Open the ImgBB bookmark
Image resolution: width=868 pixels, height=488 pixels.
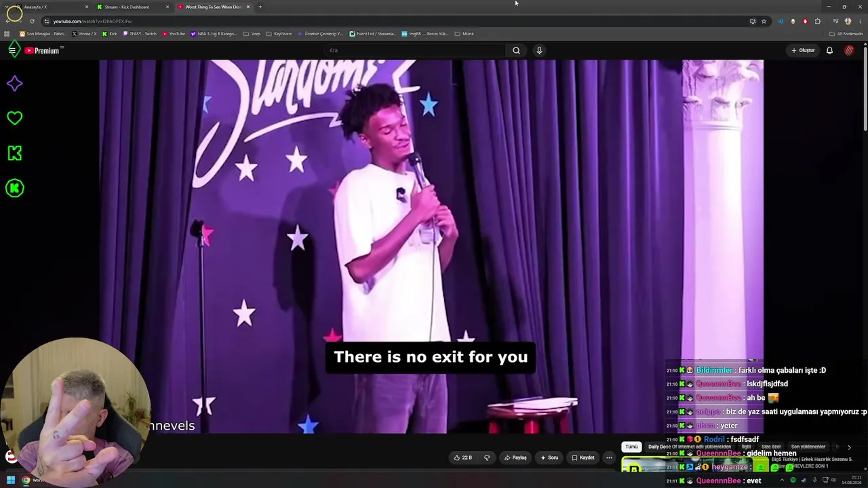[x=425, y=33]
